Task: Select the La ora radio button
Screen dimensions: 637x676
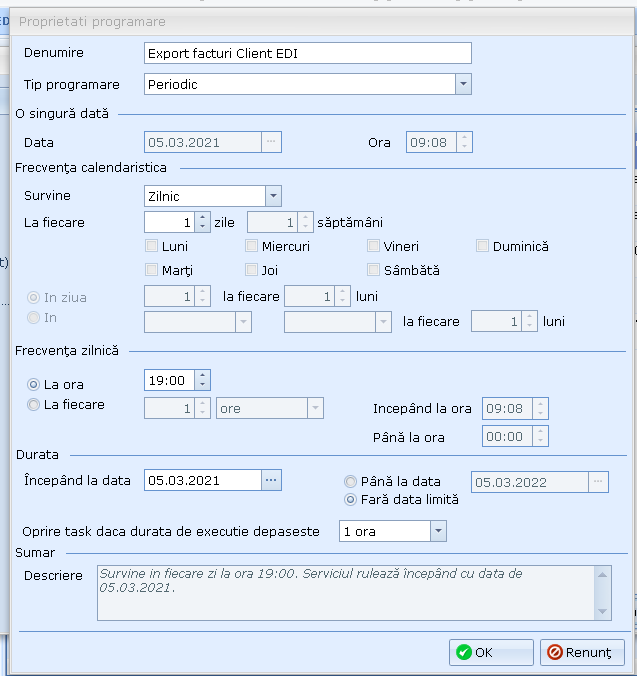Action: click(x=33, y=384)
